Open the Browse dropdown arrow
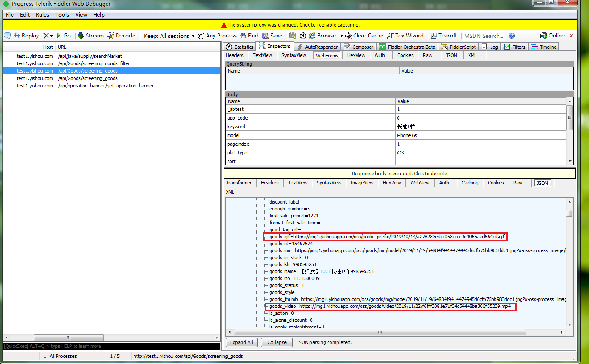589x364 pixels. click(341, 36)
